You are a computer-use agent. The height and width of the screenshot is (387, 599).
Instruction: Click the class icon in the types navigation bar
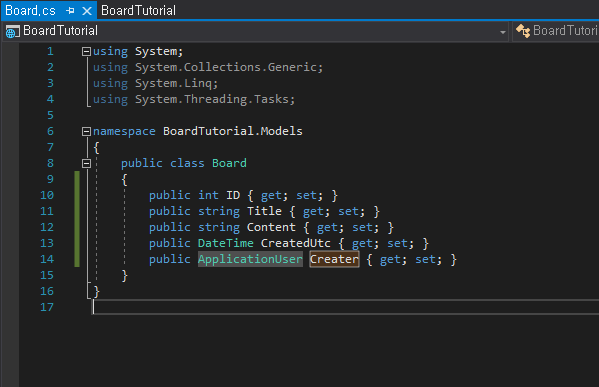tap(523, 31)
